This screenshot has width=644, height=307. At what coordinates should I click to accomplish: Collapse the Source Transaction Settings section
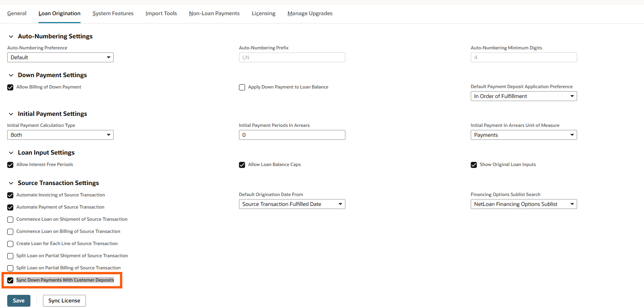tap(11, 183)
